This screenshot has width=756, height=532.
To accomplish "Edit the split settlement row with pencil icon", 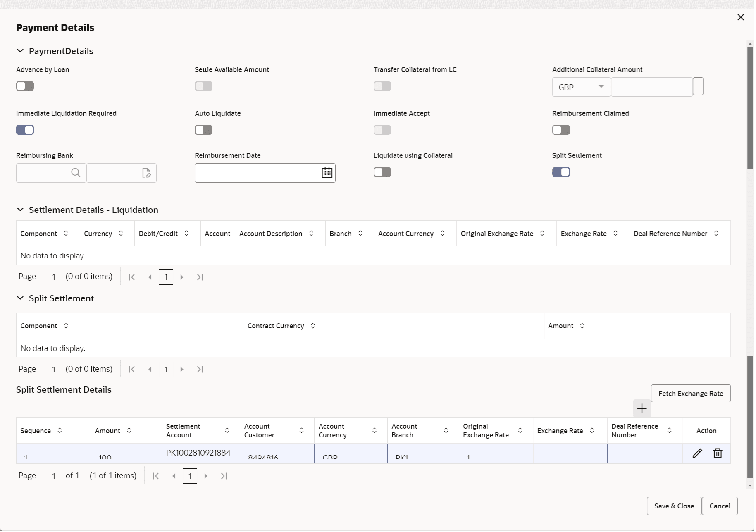I will pyautogui.click(x=698, y=453).
